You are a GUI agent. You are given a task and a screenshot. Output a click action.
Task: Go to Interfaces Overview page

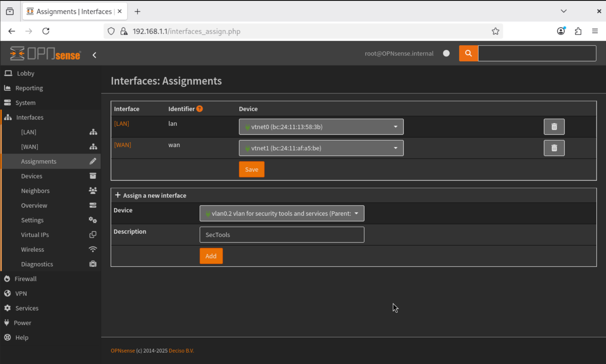tap(34, 205)
